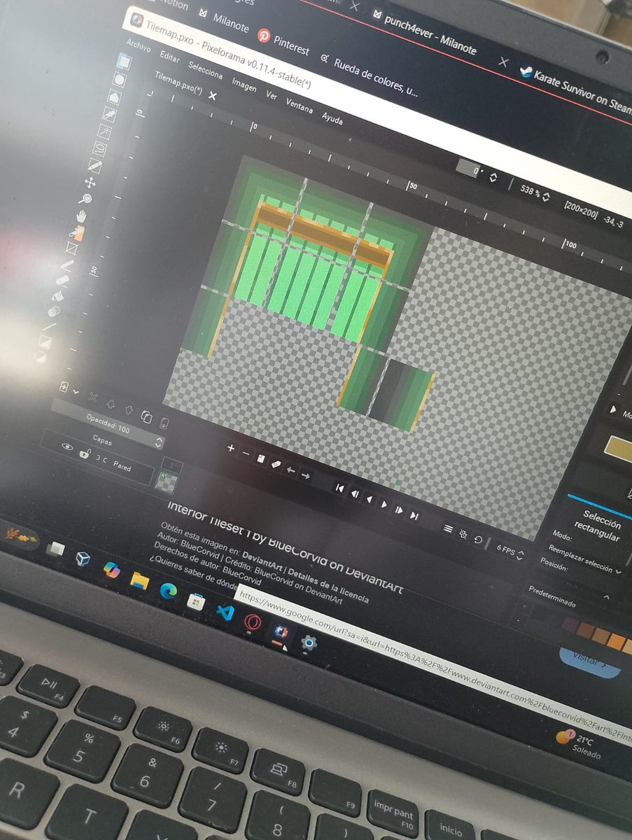Select the Eraser tool
632x840 pixels.
pyautogui.click(x=62, y=281)
